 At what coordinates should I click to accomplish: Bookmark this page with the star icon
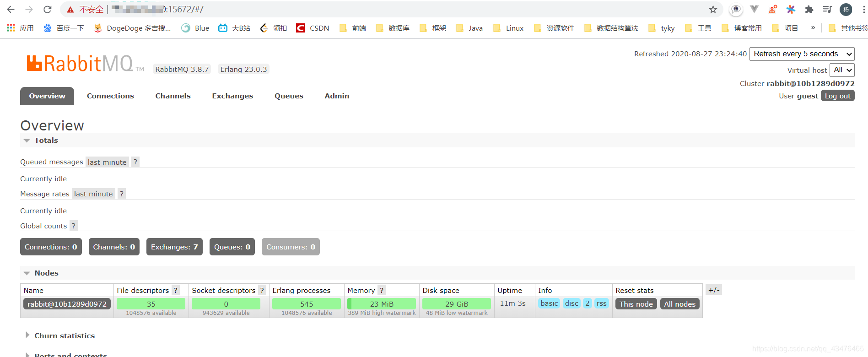coord(713,9)
